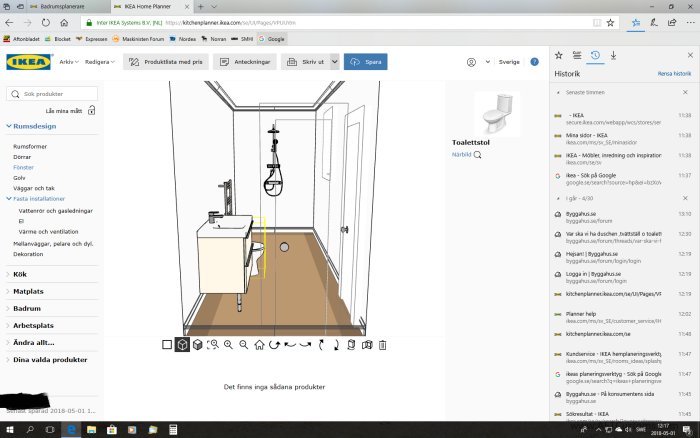Open the Edge downloads tab
Image resolution: width=700 pixels, height=438 pixels.
tap(613, 55)
